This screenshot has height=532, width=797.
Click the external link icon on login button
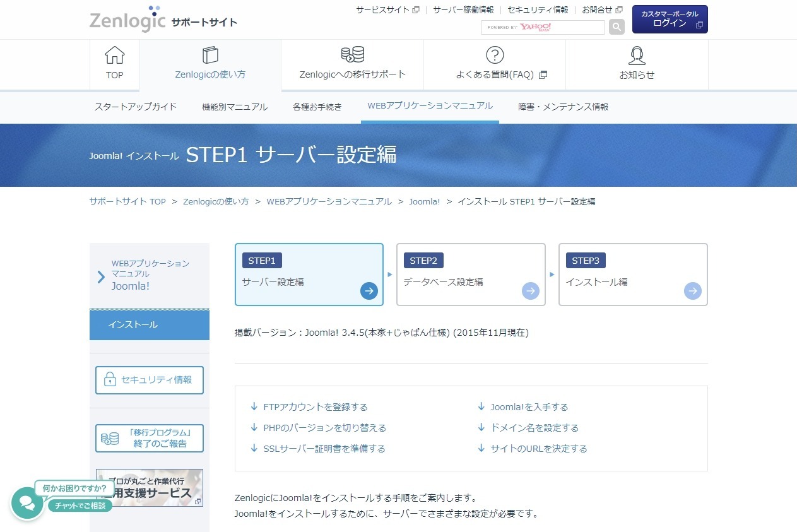[x=699, y=25]
